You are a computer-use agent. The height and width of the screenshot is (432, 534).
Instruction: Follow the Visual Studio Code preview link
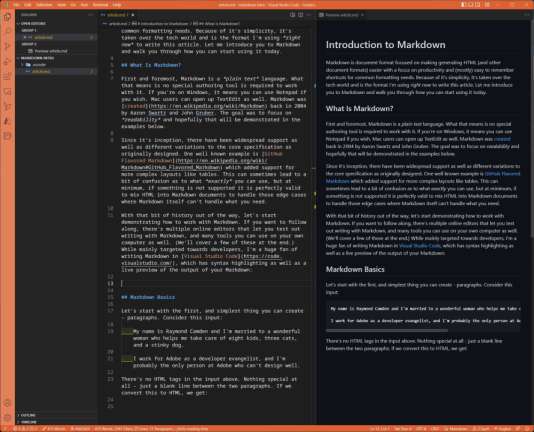click(420, 246)
